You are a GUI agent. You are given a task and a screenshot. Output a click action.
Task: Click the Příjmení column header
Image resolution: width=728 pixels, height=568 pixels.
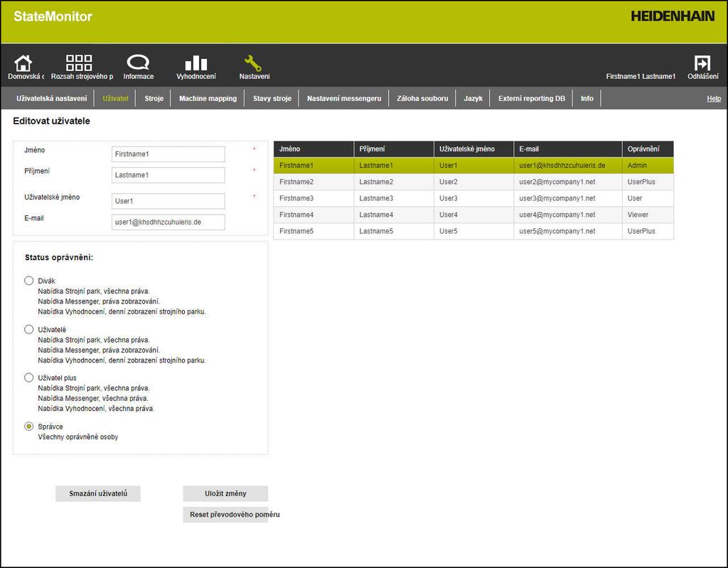click(394, 149)
